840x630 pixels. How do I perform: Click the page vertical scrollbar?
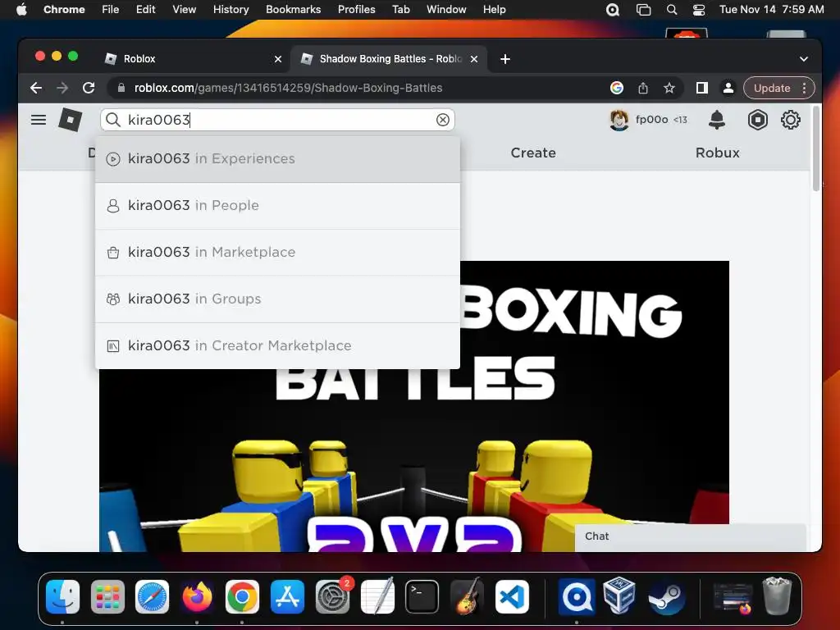coord(816,150)
